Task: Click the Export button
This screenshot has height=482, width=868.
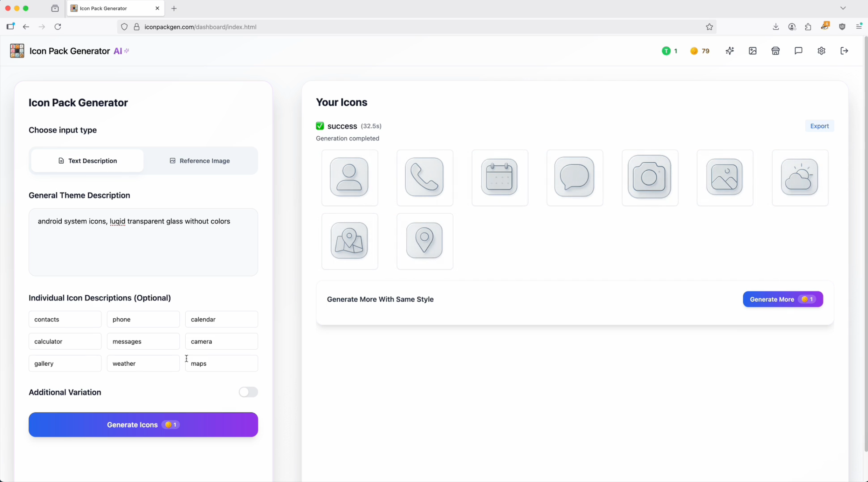Action: [x=819, y=126]
